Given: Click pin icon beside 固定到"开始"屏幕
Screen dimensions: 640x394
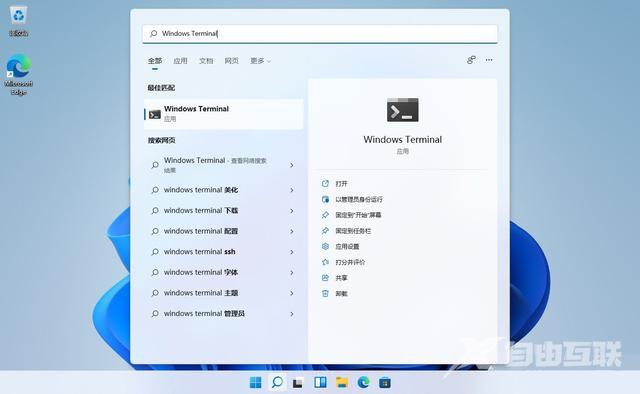Looking at the screenshot, I should click(325, 215).
